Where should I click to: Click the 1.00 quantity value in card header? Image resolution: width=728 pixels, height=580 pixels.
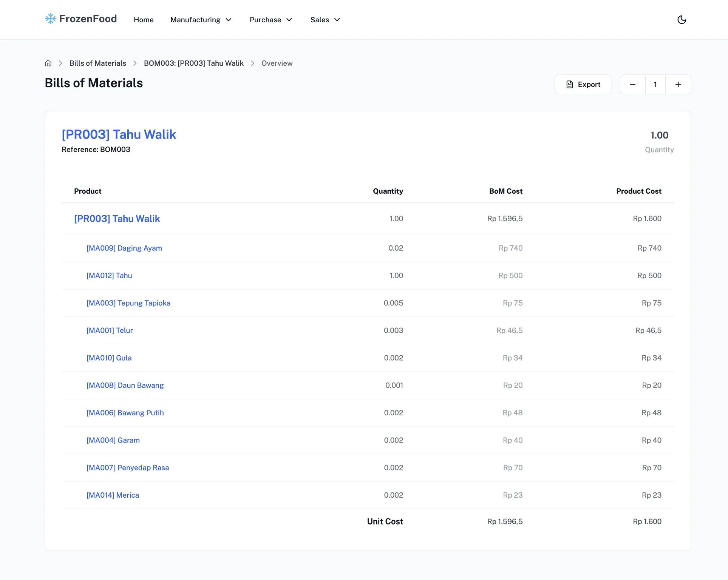coord(659,135)
